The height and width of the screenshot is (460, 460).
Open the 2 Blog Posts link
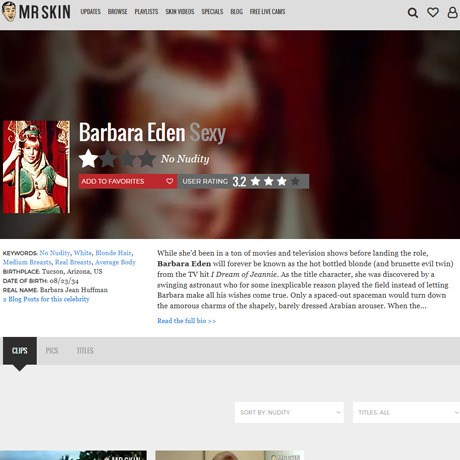pyautogui.click(x=46, y=299)
